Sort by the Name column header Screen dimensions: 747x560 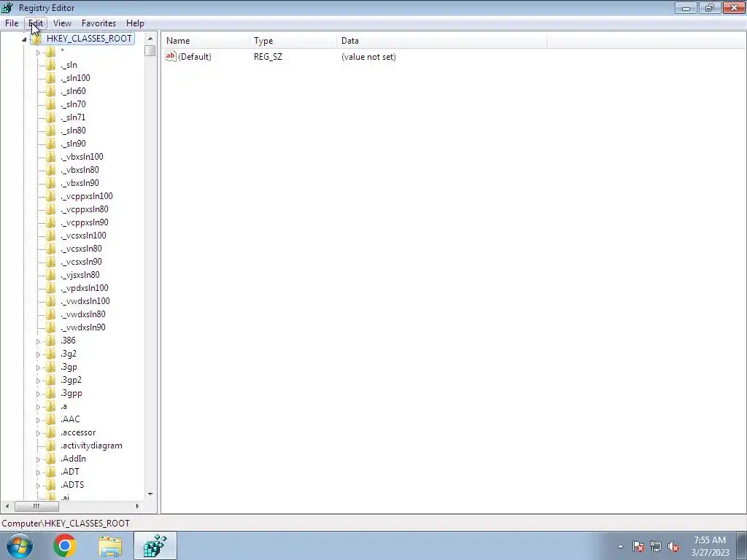pos(205,41)
